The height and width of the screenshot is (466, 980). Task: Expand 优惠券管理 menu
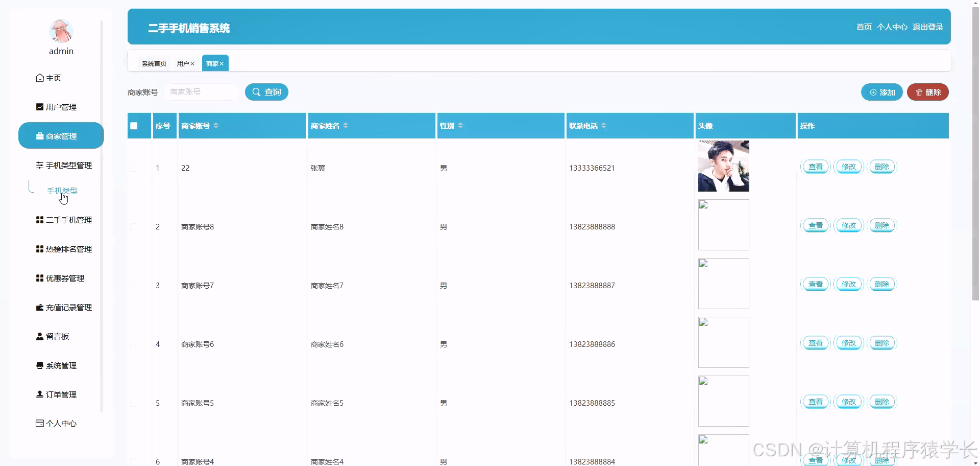tap(60, 278)
